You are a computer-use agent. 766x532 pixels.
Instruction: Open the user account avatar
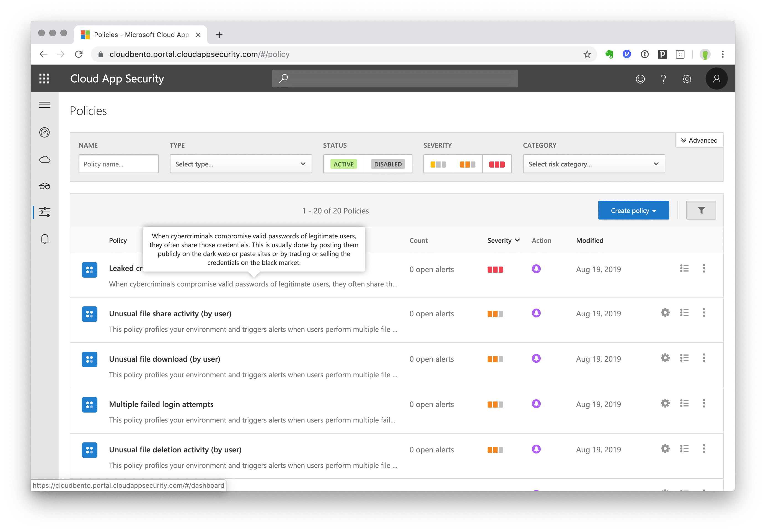716,79
